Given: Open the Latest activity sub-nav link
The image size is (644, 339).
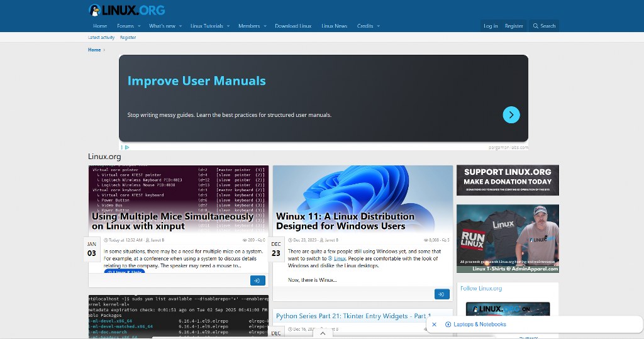Looking at the screenshot, I should 101,37.
